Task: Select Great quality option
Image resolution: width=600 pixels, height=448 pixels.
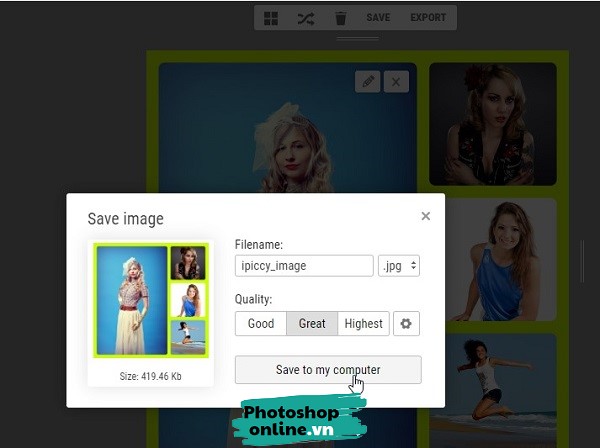Action: [x=312, y=323]
